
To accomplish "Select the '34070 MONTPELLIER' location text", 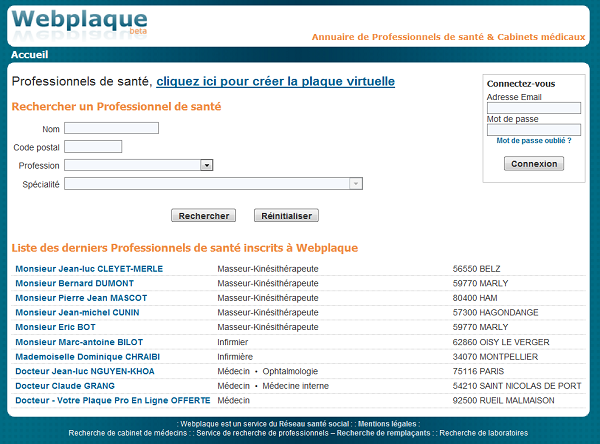I will point(495,357).
